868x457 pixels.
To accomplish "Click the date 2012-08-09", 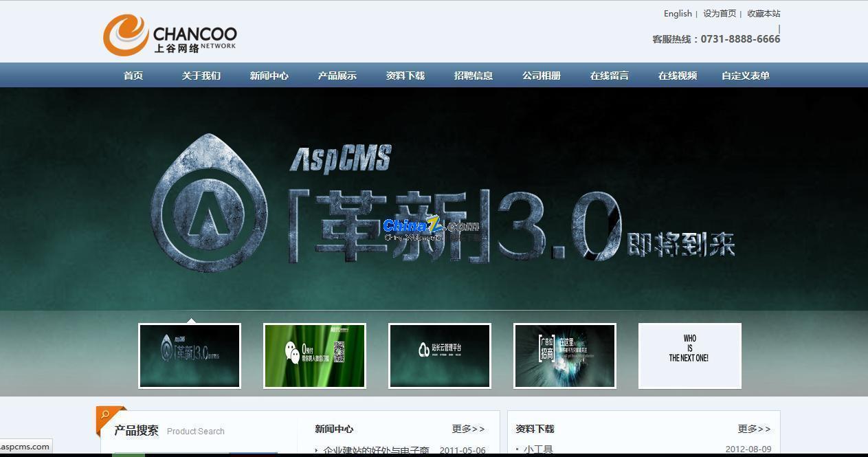I will pos(748,449).
